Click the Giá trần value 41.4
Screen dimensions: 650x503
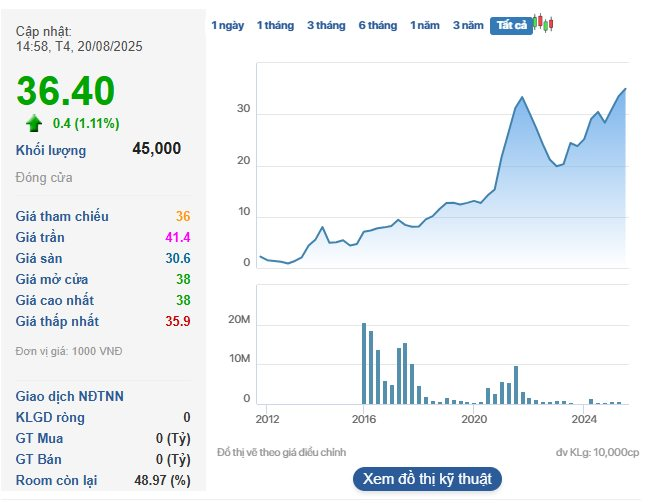click(178, 237)
